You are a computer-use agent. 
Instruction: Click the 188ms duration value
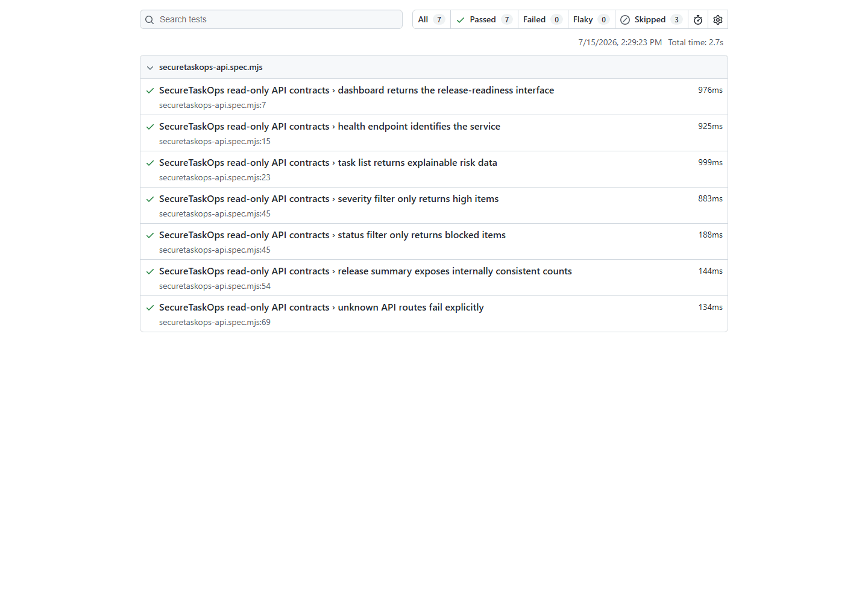click(710, 235)
